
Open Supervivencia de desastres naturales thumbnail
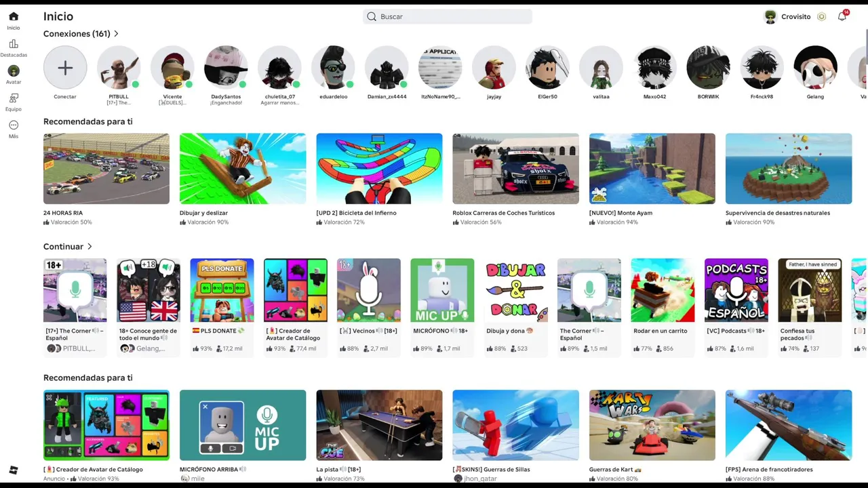pyautogui.click(x=789, y=169)
